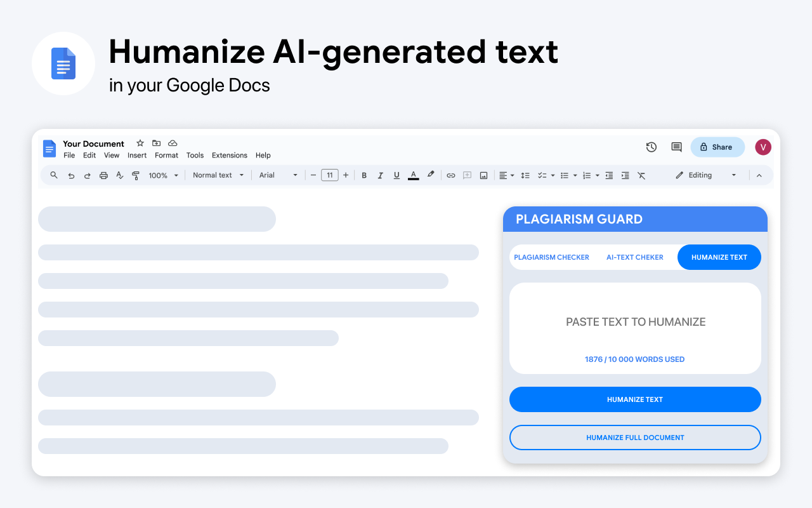This screenshot has width=812, height=508.
Task: Select the Humanize Text tab
Action: click(719, 257)
